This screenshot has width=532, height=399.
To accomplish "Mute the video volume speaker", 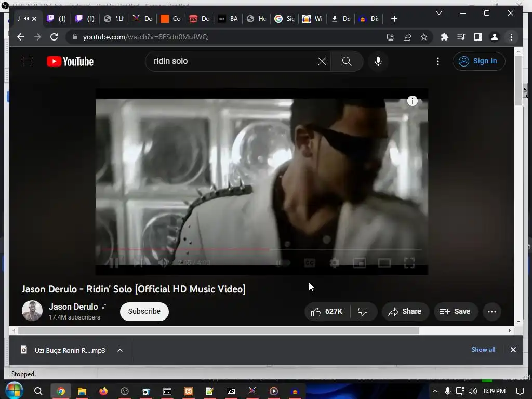I will 163,262.
